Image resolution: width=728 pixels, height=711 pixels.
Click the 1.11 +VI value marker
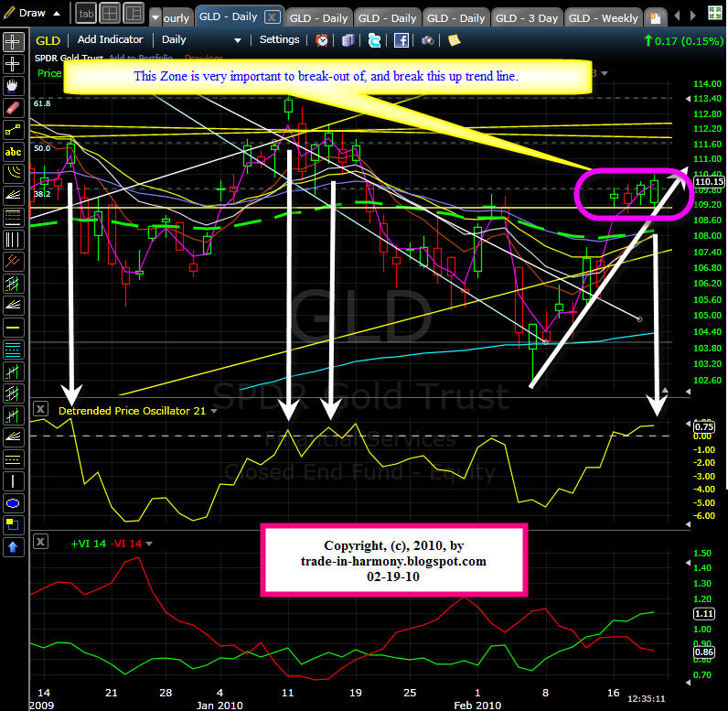704,613
